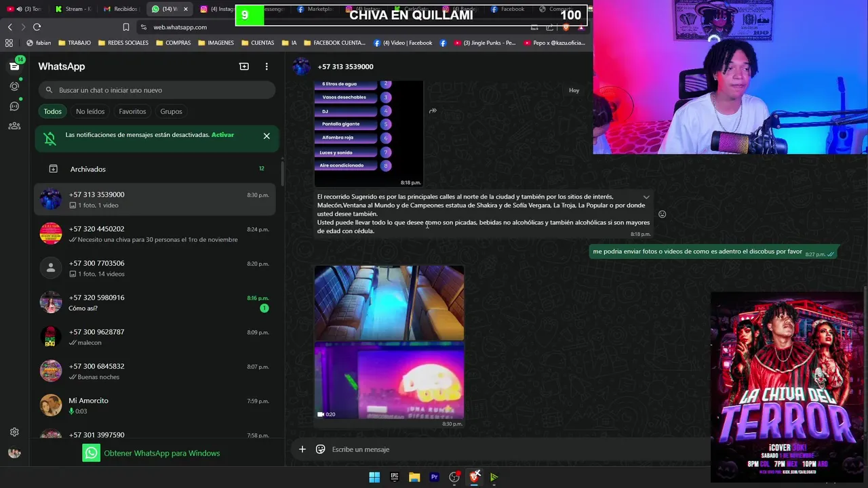Image resolution: width=868 pixels, height=488 pixels.
Task: Open the COMPRAS bookmarks folder
Action: (x=174, y=43)
